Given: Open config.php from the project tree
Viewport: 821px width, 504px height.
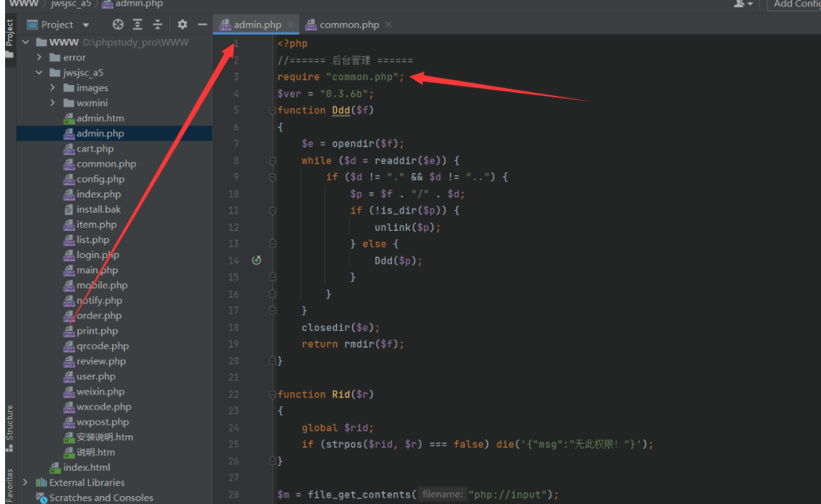Looking at the screenshot, I should tap(95, 179).
